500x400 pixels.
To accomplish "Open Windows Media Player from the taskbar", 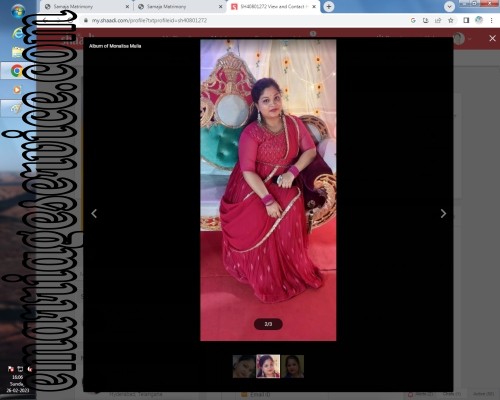I will 17,90.
